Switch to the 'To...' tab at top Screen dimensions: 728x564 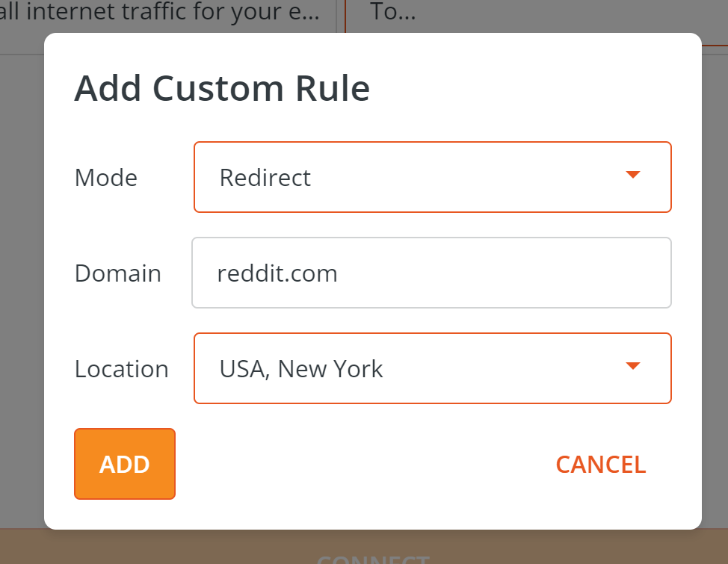pos(392,12)
